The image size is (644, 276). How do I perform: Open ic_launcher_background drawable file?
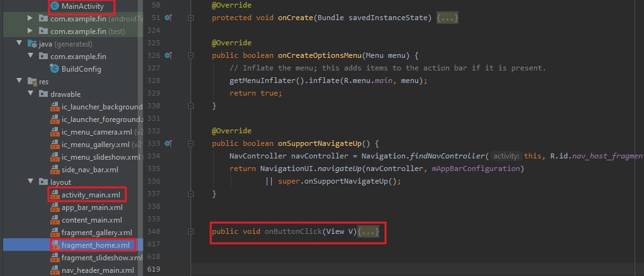click(102, 107)
